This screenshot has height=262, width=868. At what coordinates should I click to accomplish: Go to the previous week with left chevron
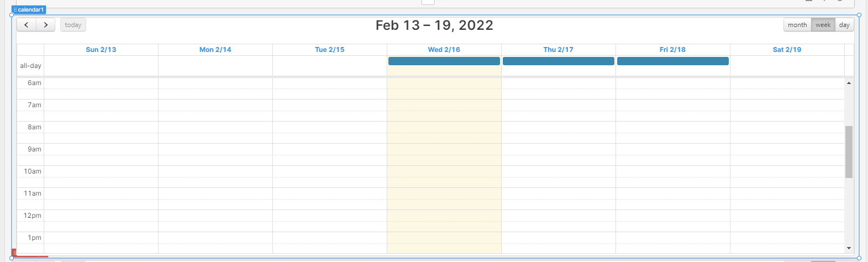(x=27, y=25)
